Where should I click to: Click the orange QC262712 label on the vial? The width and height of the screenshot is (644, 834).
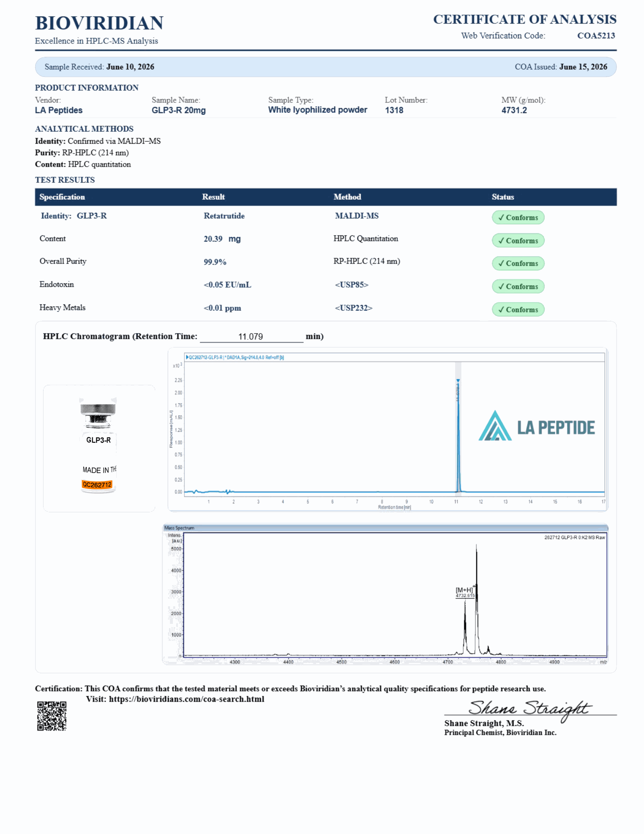97,485
